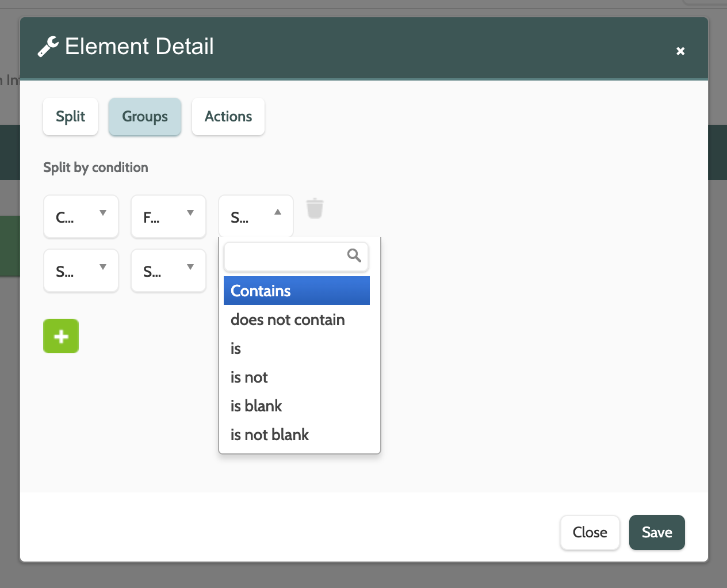Choose "does not contain" from the list
Image resolution: width=727 pixels, height=588 pixels.
click(x=288, y=320)
